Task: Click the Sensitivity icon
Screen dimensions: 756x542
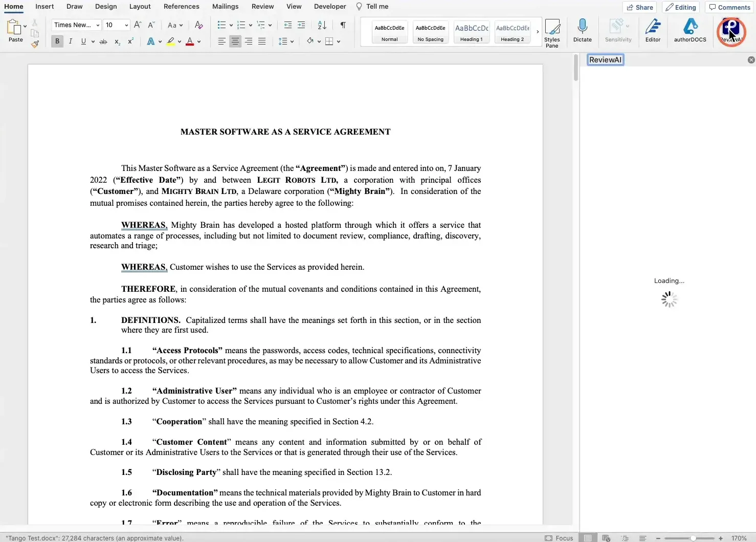Action: click(618, 31)
